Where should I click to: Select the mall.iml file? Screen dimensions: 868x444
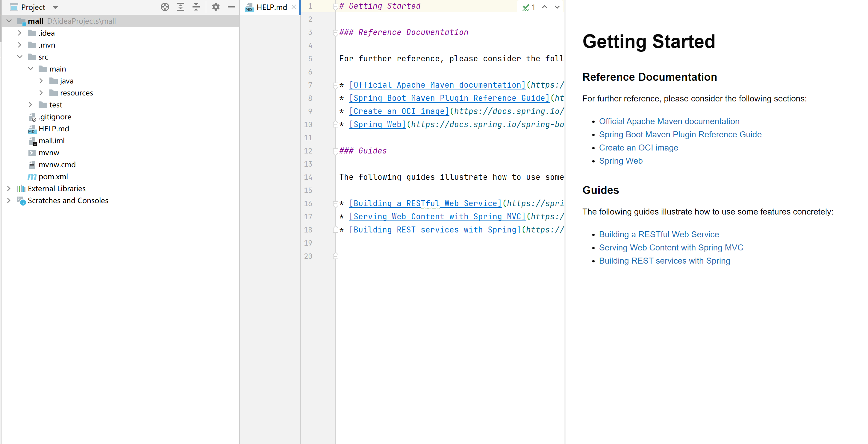[51, 141]
